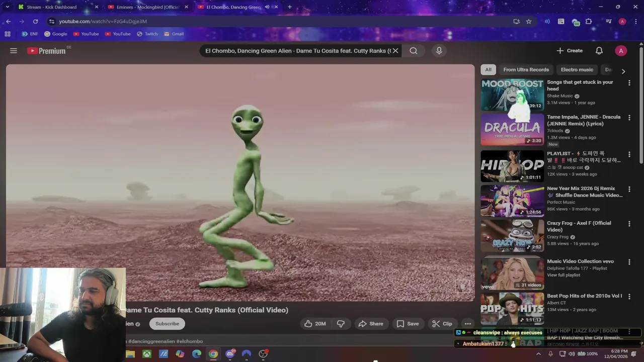Open the #elchombo hashtag link
The width and height of the screenshot is (644, 362).
click(190, 341)
